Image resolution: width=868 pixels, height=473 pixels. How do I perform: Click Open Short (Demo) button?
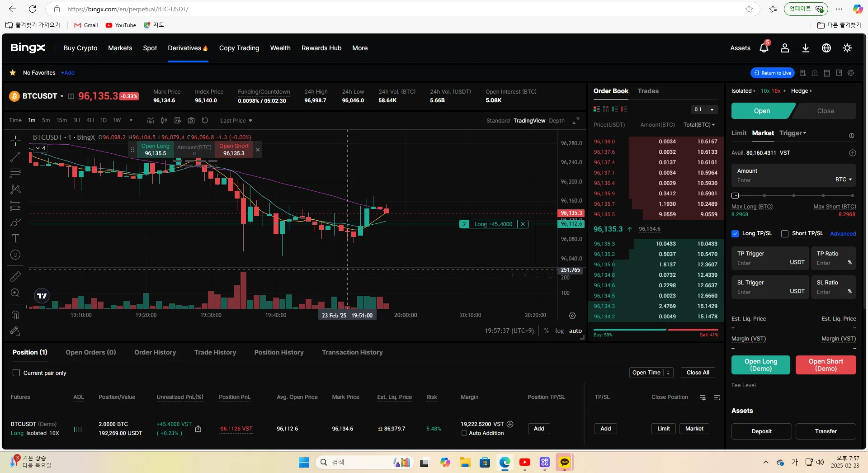point(826,365)
